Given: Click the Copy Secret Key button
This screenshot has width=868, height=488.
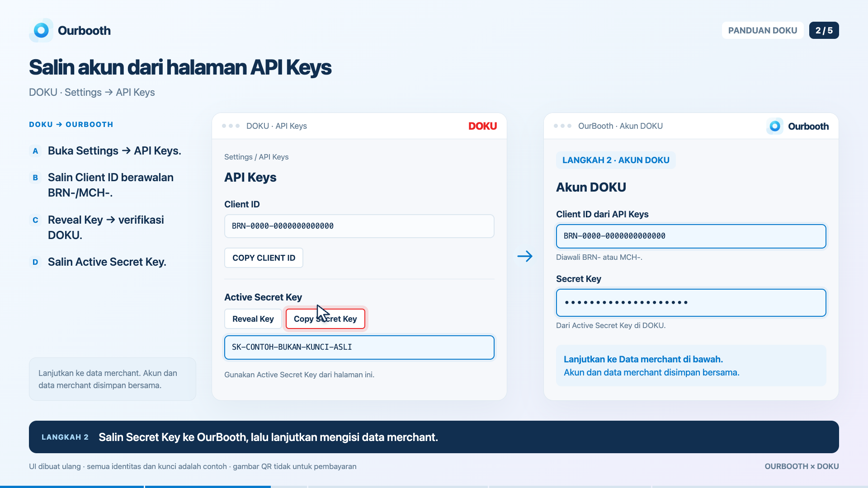Looking at the screenshot, I should point(325,319).
